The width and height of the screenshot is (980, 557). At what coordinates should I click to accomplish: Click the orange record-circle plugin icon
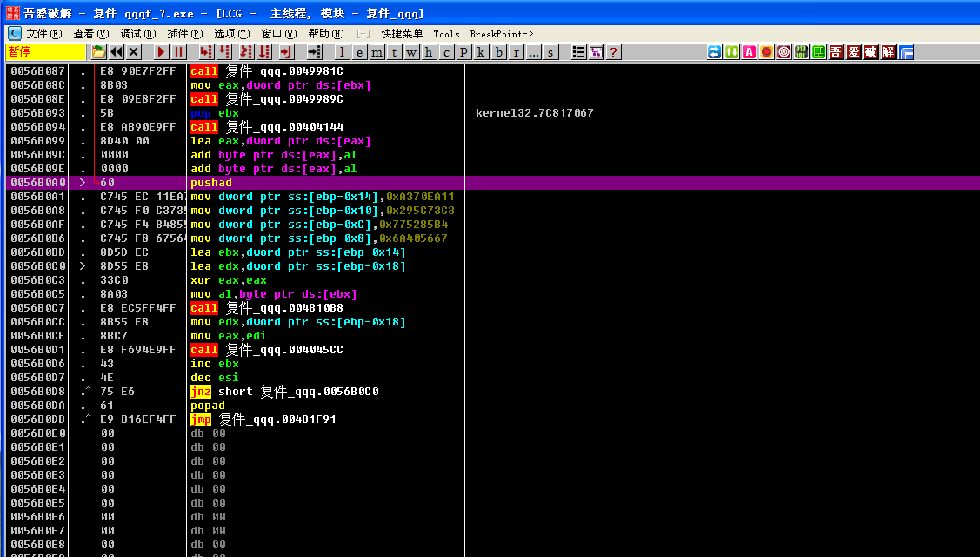pos(767,52)
